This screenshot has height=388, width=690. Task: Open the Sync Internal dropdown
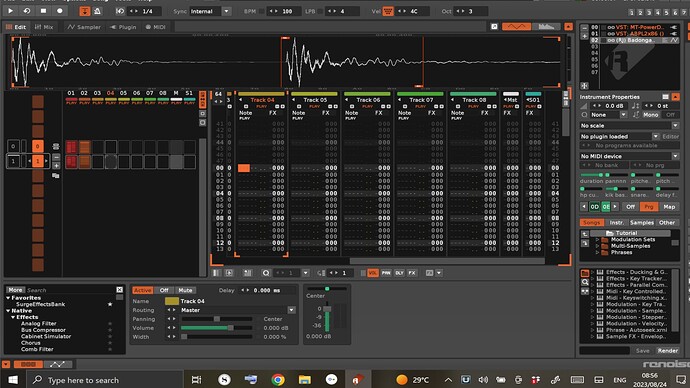(210, 11)
